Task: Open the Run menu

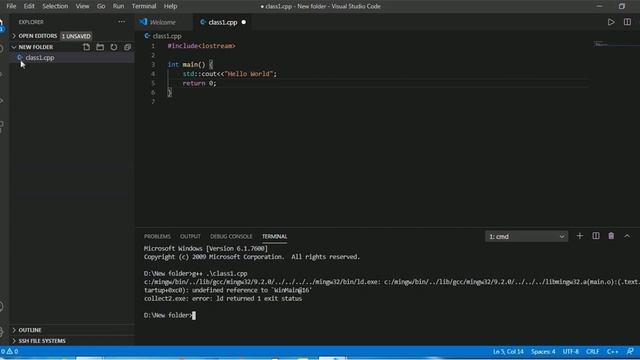Action: coord(118,6)
